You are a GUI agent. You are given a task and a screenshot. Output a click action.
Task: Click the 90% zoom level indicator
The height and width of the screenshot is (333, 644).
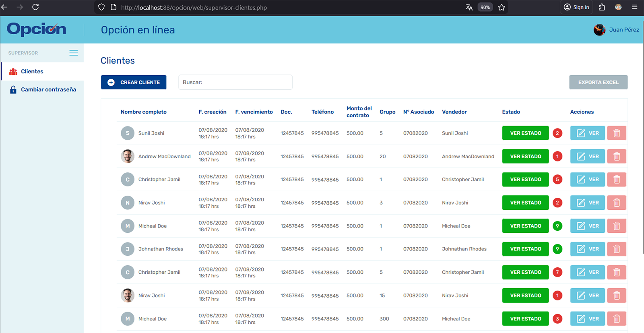[x=485, y=7]
